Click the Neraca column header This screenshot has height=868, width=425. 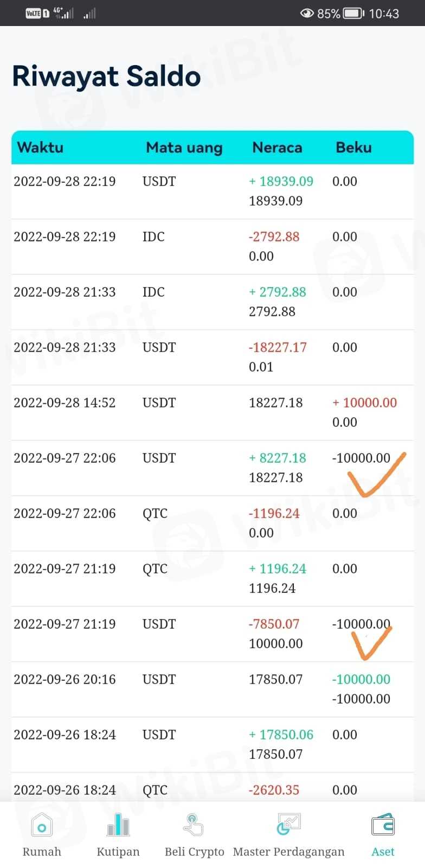click(277, 148)
